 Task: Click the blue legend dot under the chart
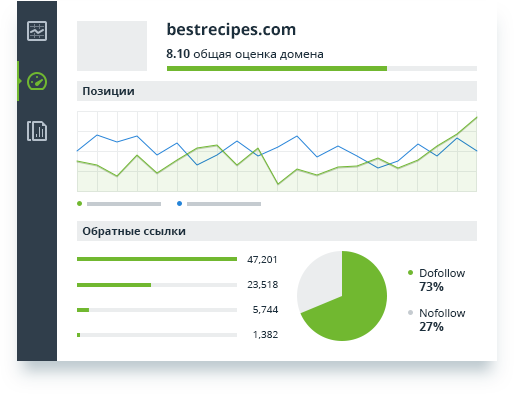tap(179, 203)
